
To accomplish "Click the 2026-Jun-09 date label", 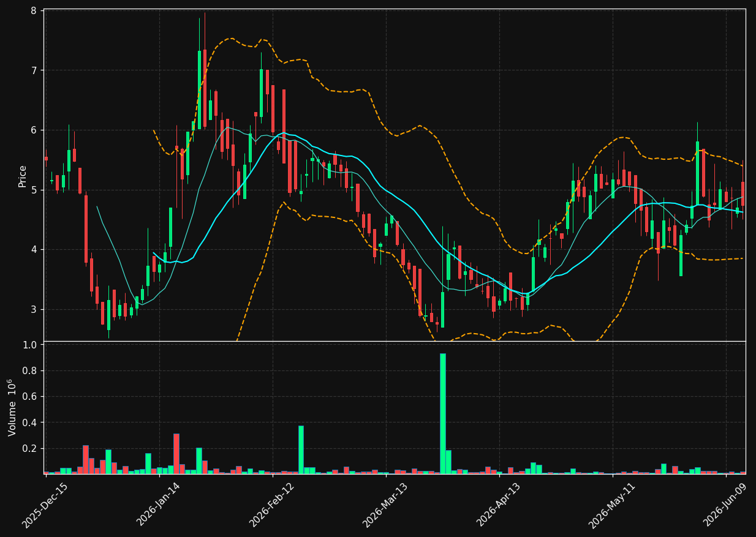I will 726,505.
